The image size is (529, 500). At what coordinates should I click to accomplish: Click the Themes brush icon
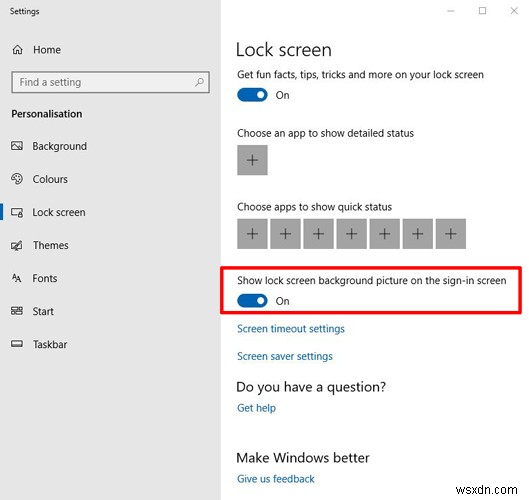[x=17, y=245]
